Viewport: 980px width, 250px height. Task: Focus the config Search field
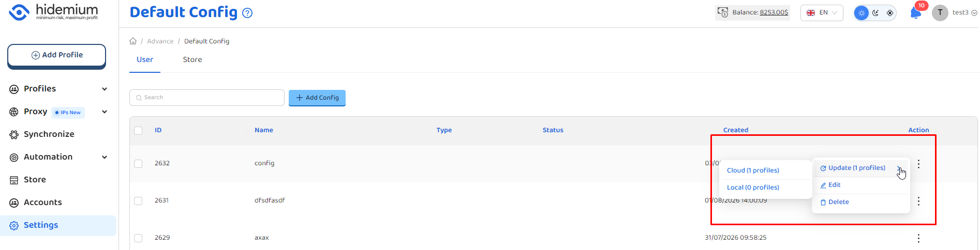click(x=207, y=98)
